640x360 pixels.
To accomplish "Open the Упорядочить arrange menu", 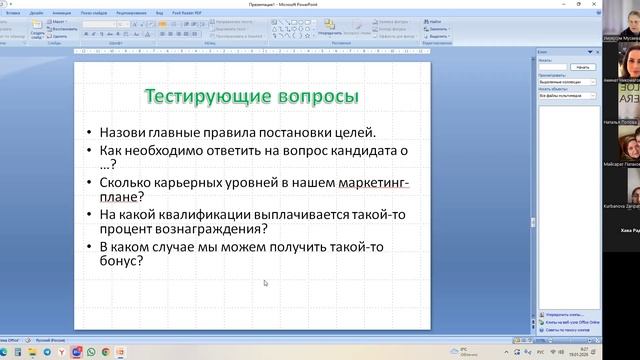I will point(330,28).
